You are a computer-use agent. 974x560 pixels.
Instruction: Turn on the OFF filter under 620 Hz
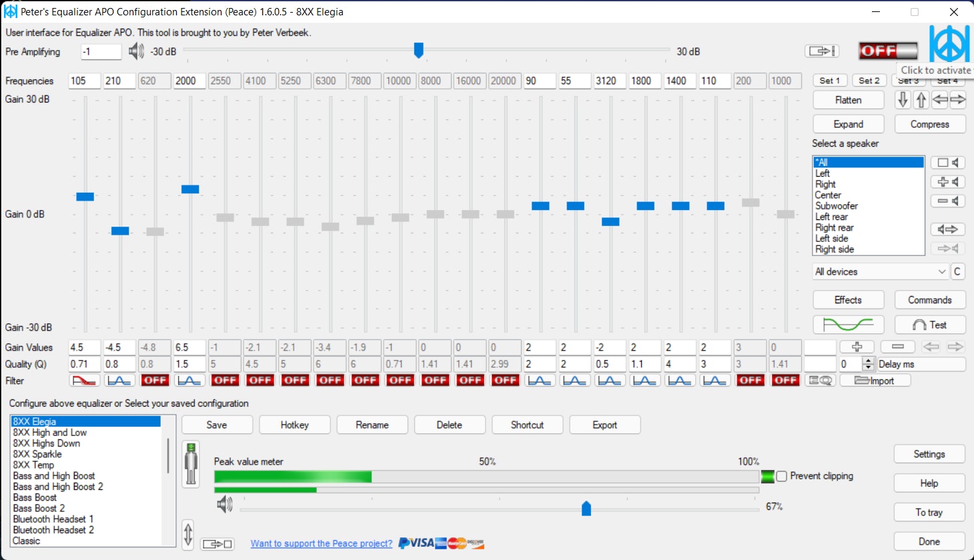point(155,380)
